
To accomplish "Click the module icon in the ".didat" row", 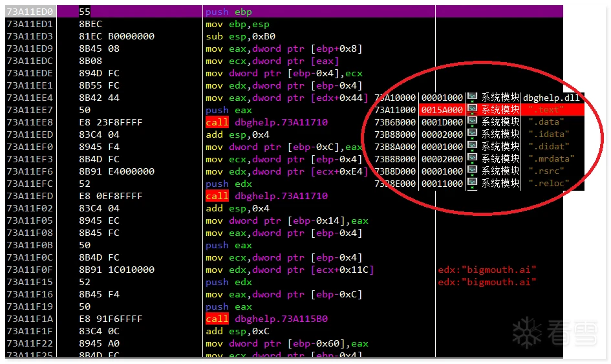I will pos(472,147).
